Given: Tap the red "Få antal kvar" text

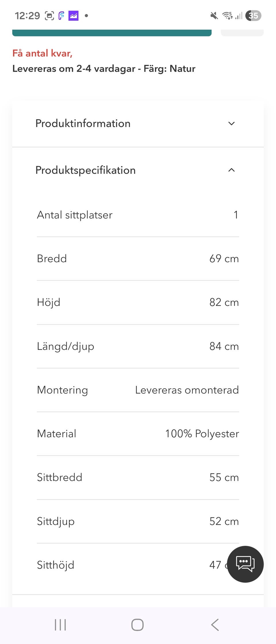Looking at the screenshot, I should pos(42,53).
